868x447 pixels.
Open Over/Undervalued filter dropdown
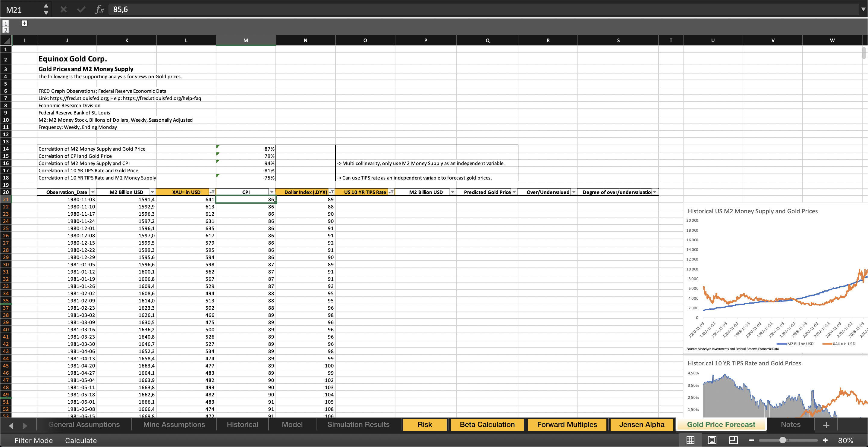[574, 192]
